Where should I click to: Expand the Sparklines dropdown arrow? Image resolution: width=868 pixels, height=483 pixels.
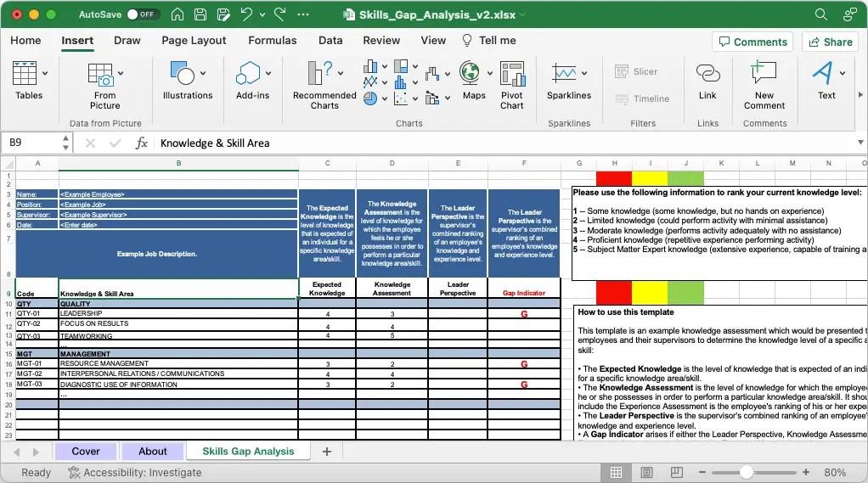click(584, 73)
